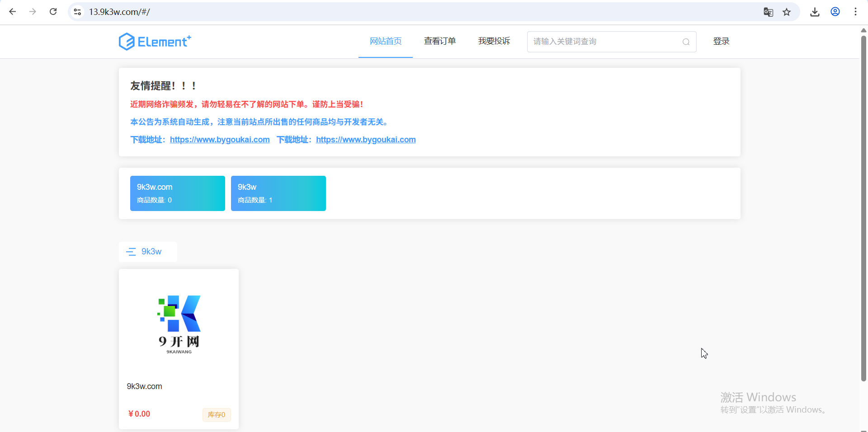Bookmark this page with star icon
Viewport: 868px width, 432px height.
[787, 12]
